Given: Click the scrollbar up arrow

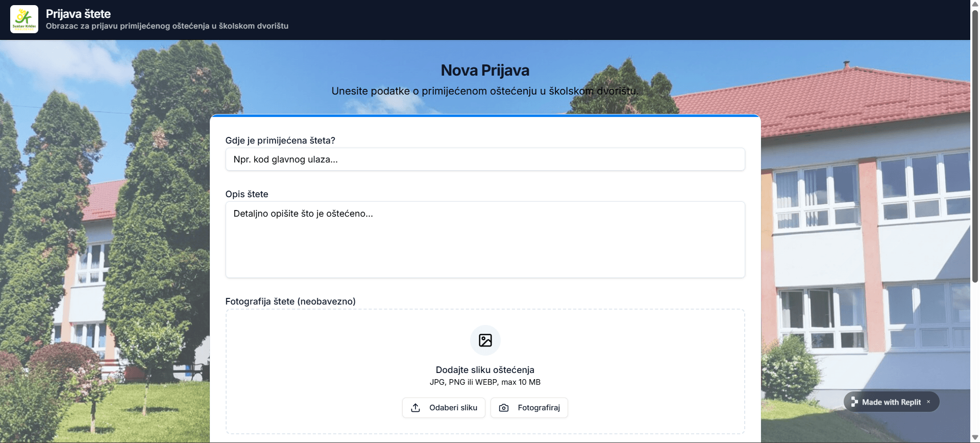Looking at the screenshot, I should tap(975, 4).
